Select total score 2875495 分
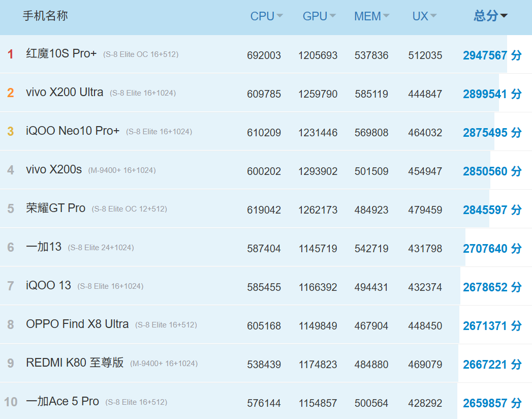This screenshot has height=419, width=532. [x=492, y=133]
